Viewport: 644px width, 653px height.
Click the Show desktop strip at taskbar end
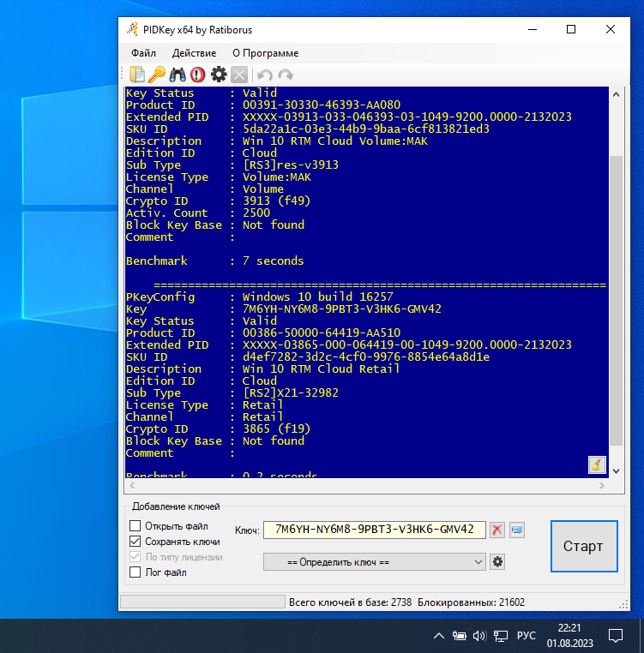pos(642,636)
